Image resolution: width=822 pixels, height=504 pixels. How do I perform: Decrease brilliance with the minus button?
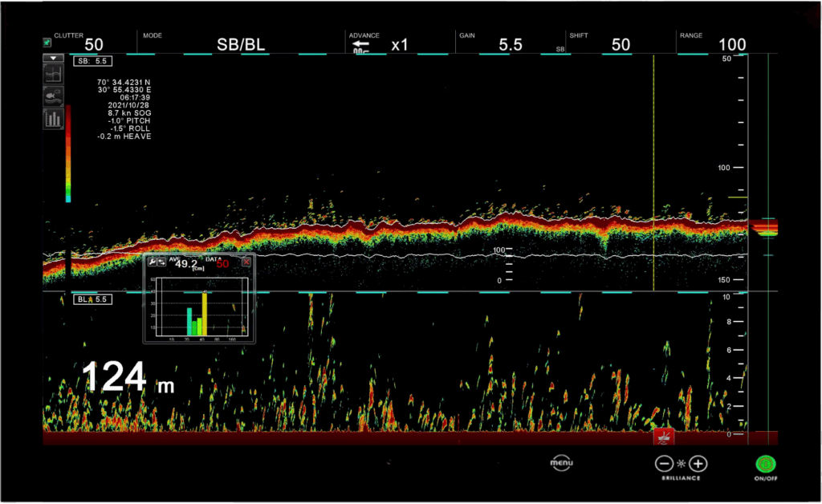pyautogui.click(x=663, y=463)
